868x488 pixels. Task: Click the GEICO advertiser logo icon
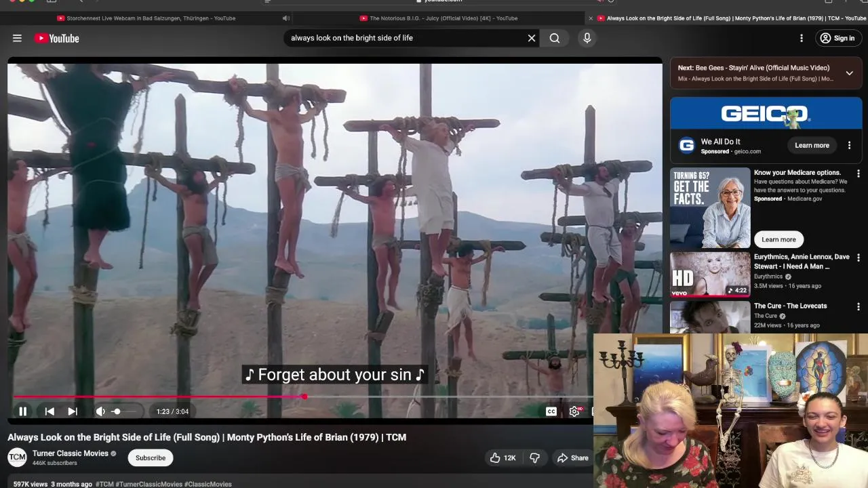pyautogui.click(x=686, y=145)
